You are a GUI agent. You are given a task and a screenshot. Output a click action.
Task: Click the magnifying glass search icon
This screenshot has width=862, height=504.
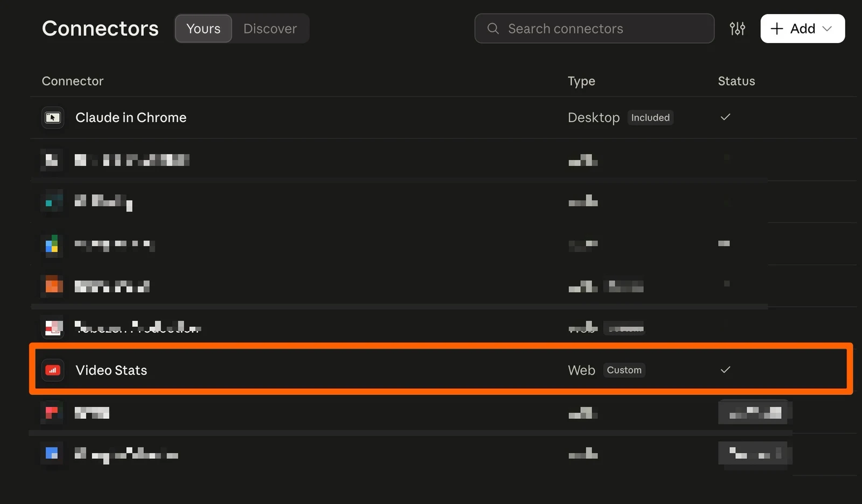click(x=493, y=29)
